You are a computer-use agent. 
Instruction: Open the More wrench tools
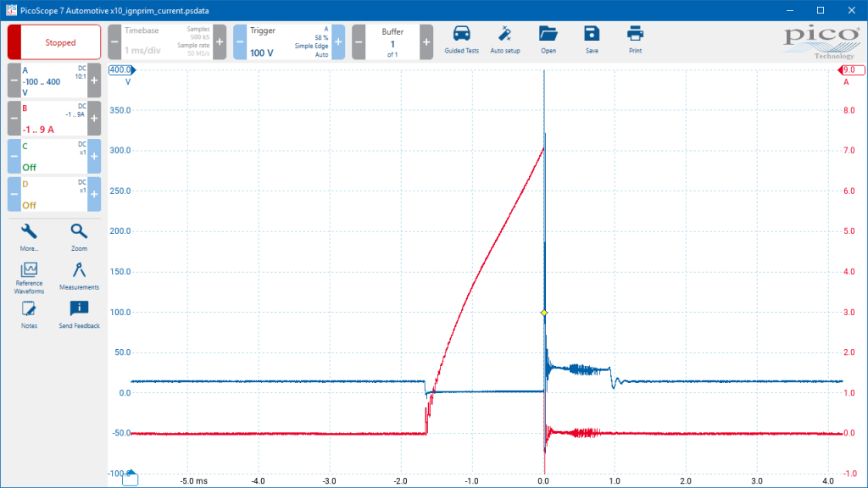pos(29,237)
